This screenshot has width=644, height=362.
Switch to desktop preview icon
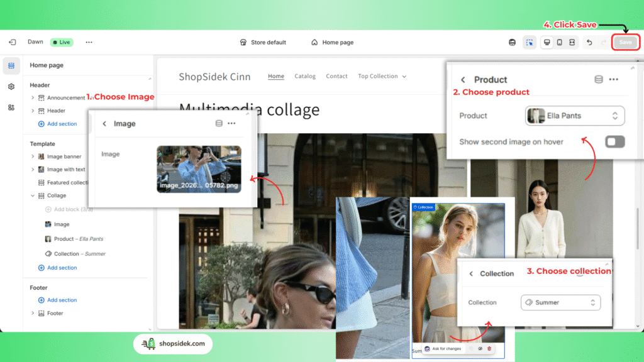tap(547, 42)
